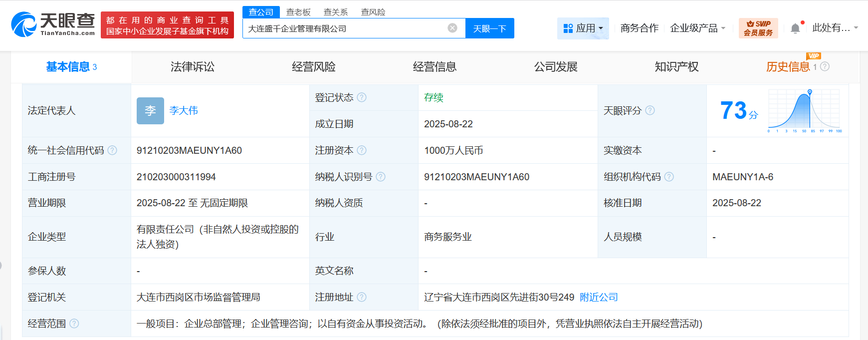868x340 pixels.
Task: Switch to the 法律诉讼 tab
Action: (192, 67)
